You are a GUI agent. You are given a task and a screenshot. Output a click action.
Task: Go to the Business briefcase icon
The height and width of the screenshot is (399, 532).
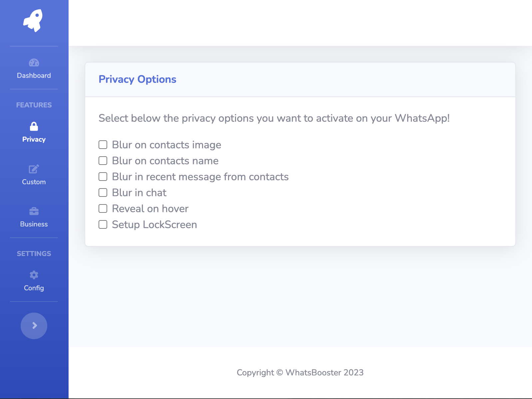(34, 211)
